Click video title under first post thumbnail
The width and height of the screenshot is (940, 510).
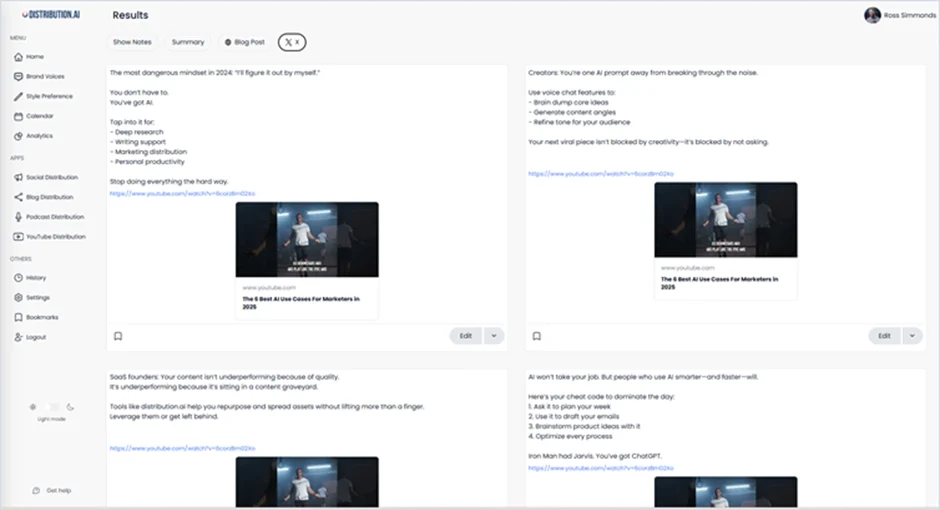click(x=301, y=303)
